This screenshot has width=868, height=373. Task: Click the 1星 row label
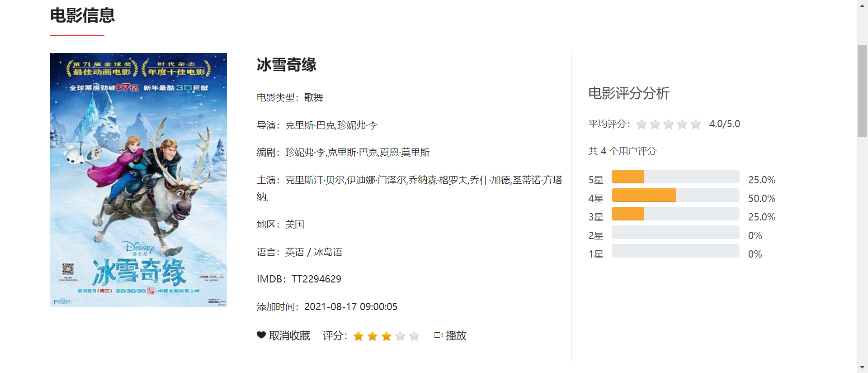click(x=596, y=254)
